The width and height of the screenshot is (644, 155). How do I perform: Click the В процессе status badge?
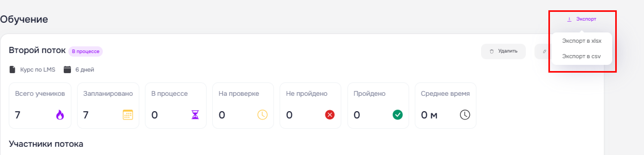[x=86, y=51]
